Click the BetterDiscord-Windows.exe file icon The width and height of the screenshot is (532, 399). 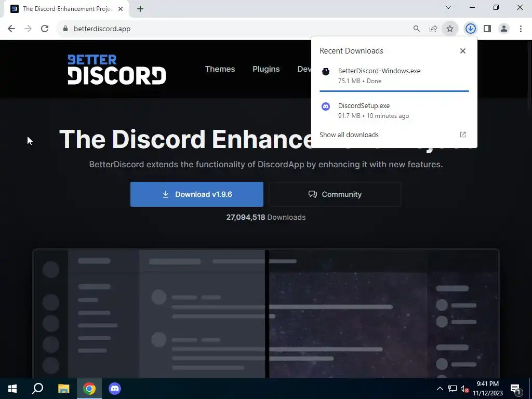click(326, 72)
